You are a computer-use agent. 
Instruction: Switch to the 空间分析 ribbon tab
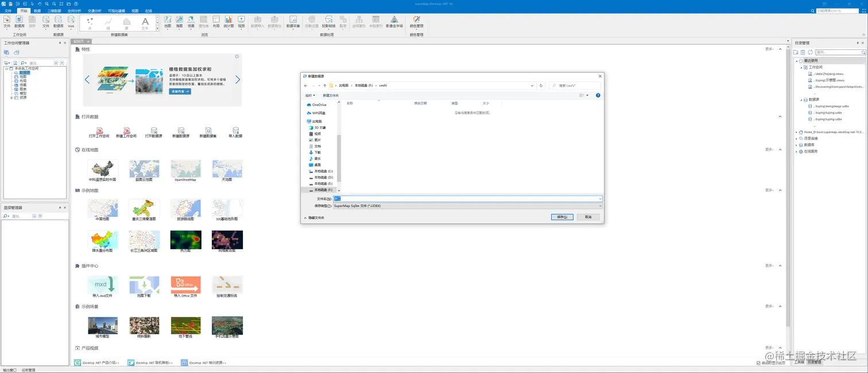75,10
